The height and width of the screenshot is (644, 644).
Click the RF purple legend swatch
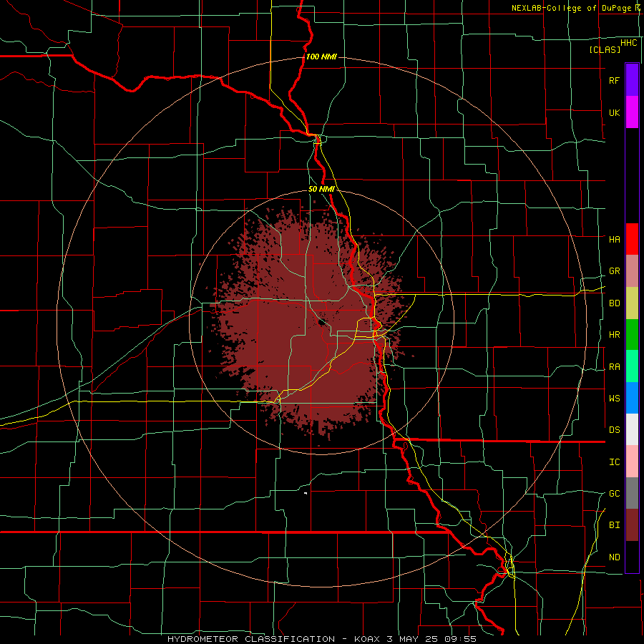(632, 80)
